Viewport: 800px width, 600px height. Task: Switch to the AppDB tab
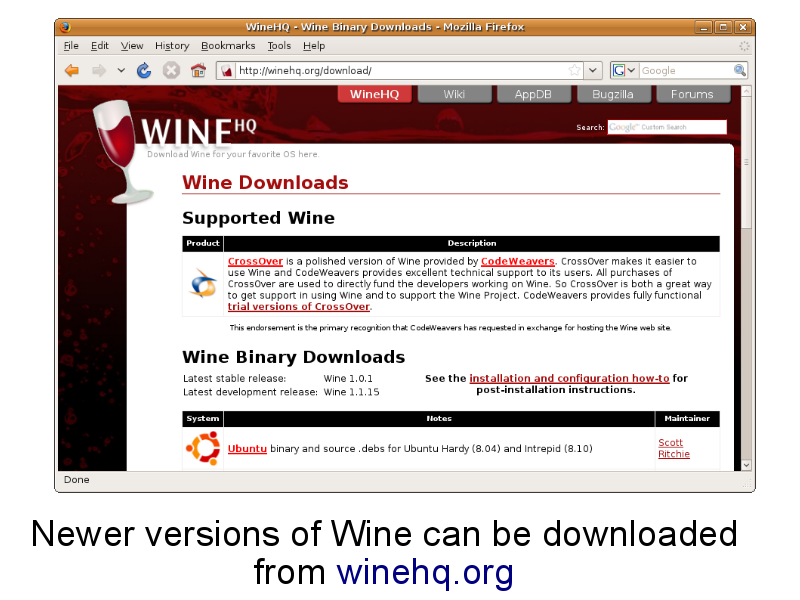pyautogui.click(x=533, y=94)
